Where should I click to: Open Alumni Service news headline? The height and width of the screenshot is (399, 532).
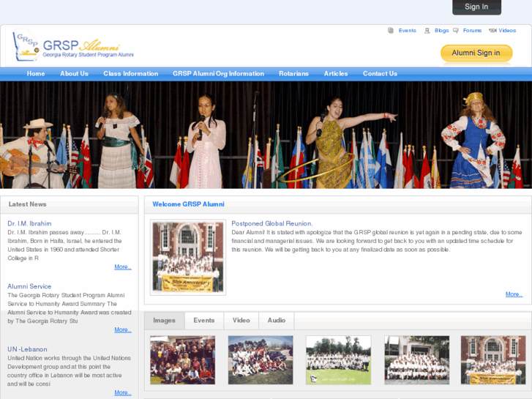tap(29, 286)
